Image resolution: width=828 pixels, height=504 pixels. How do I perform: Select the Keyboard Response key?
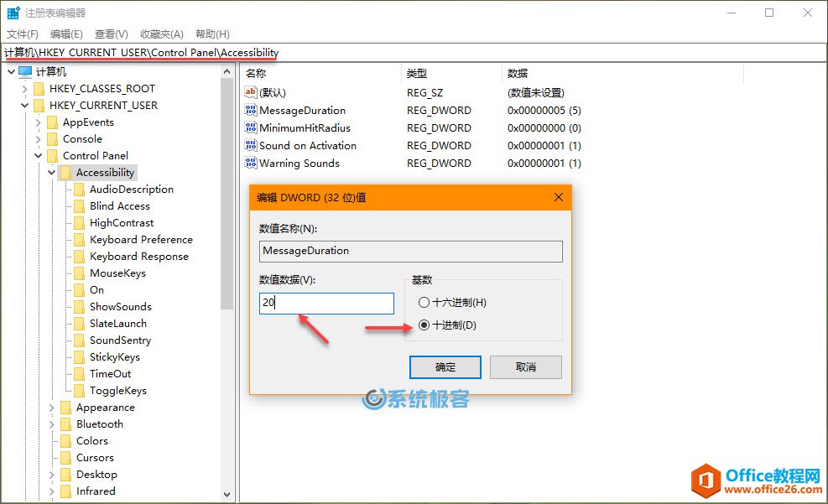139,257
